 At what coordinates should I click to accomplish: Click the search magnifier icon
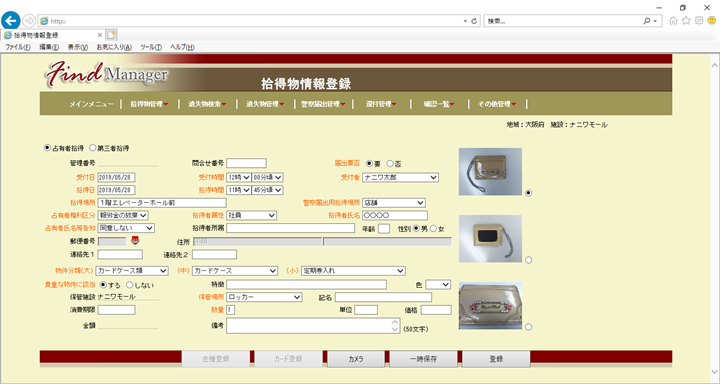[647, 21]
